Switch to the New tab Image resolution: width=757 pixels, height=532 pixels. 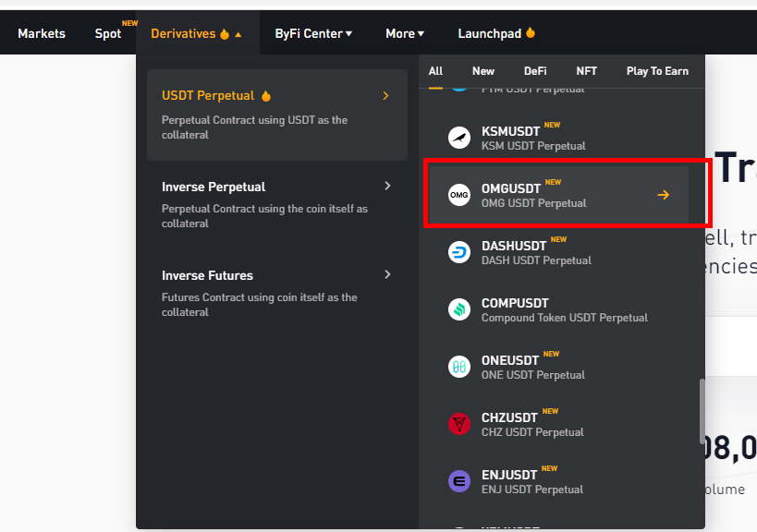[483, 71]
